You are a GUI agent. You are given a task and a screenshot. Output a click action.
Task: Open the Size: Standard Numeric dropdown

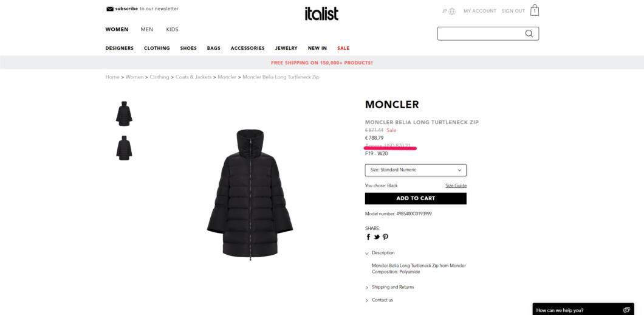(416, 170)
